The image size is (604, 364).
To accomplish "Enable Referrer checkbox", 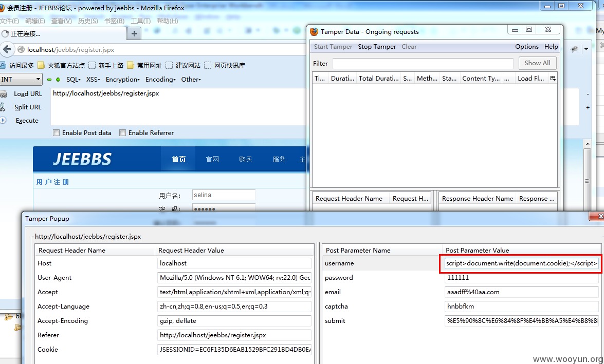I will (122, 133).
